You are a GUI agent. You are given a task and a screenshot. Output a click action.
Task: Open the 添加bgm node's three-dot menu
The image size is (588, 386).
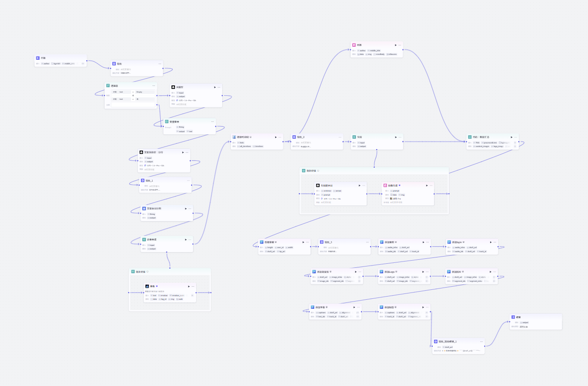494,242
